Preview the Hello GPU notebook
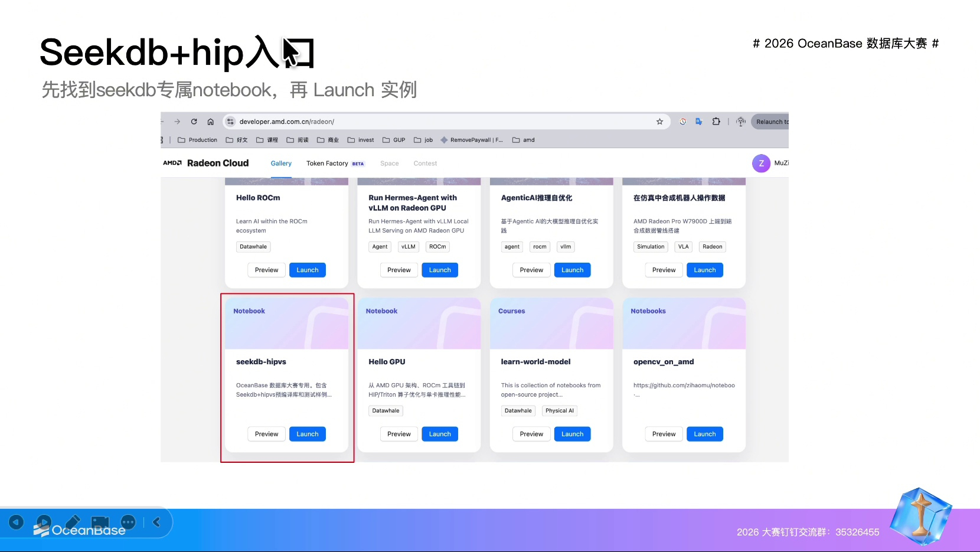Screen dimensions: 980x552 click(x=399, y=434)
